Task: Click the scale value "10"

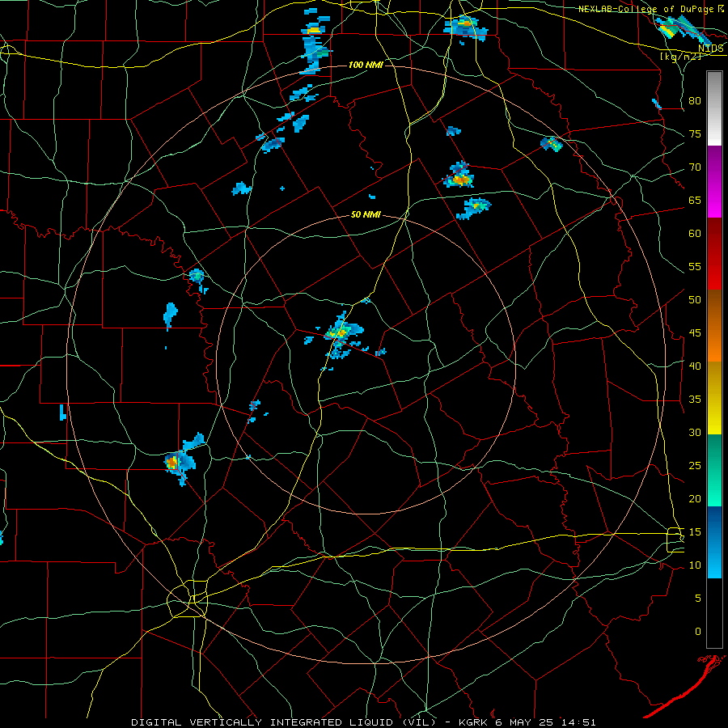Action: 695,565
